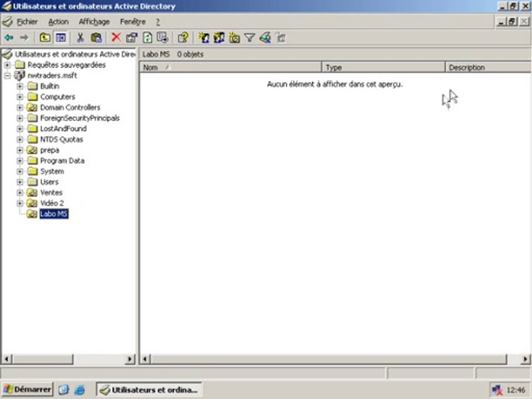This screenshot has width=532, height=399.
Task: Expand the Vidéo 2 node
Action: pos(20,203)
